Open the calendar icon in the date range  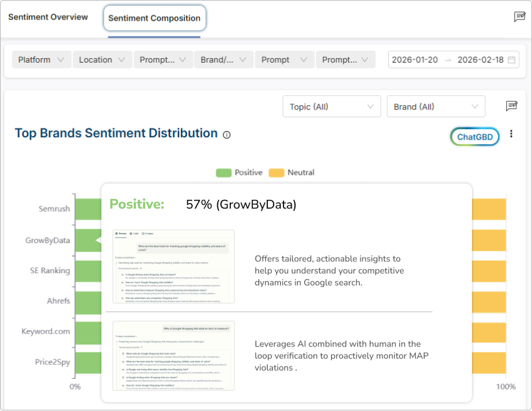[511, 60]
